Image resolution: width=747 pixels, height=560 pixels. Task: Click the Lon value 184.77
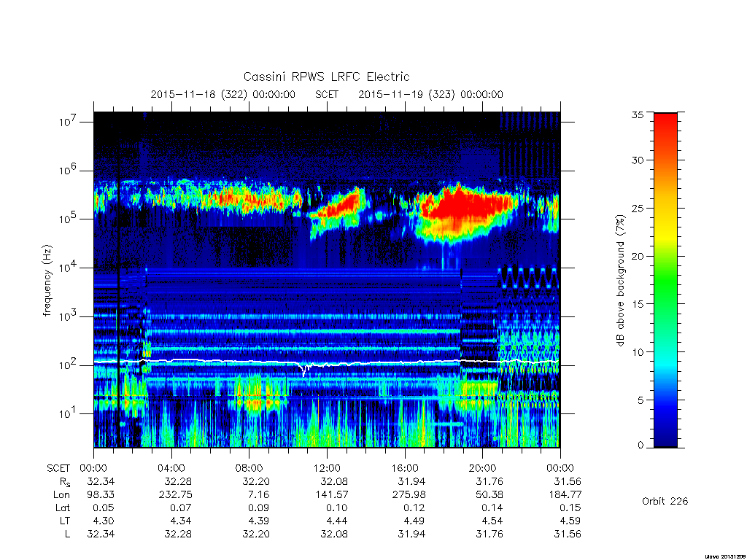565,495
